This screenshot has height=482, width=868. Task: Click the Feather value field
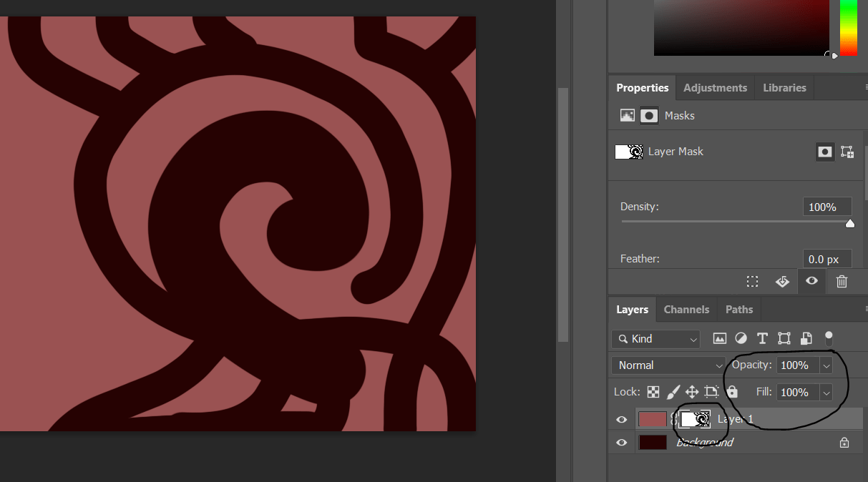pos(826,258)
